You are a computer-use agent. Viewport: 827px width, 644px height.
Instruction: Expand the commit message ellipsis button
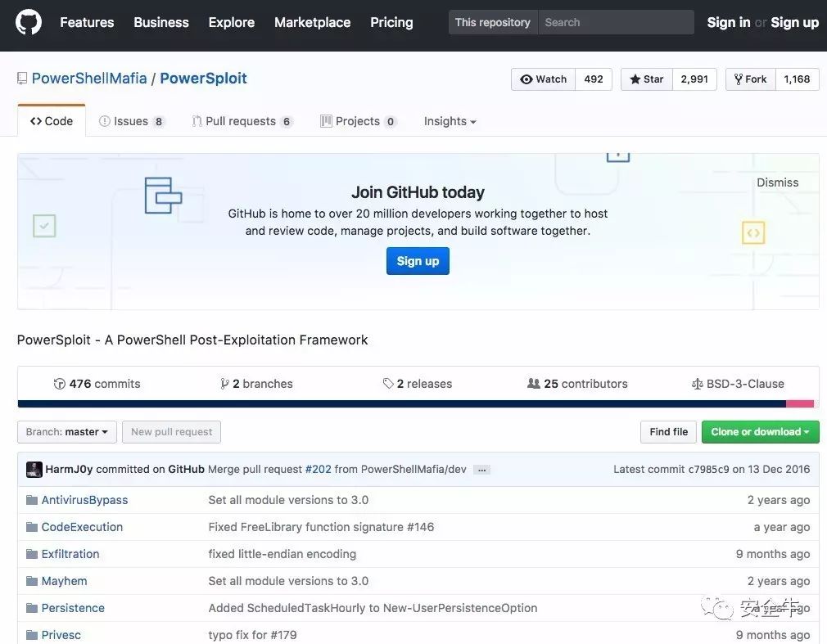[481, 470]
